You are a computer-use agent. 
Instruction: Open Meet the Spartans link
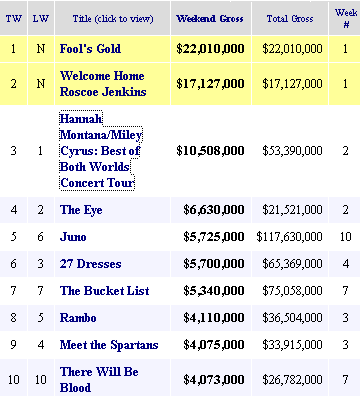coord(109,345)
